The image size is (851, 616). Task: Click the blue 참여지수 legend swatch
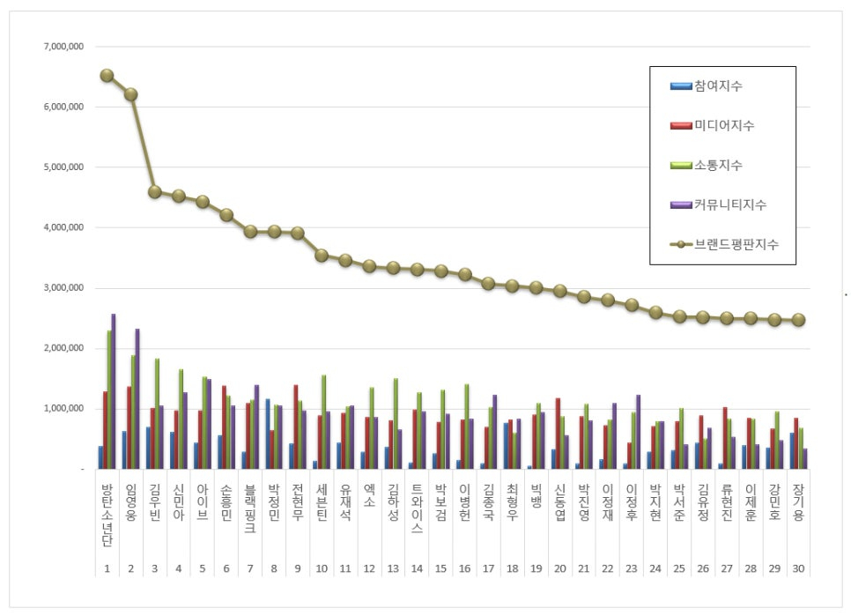coord(680,85)
